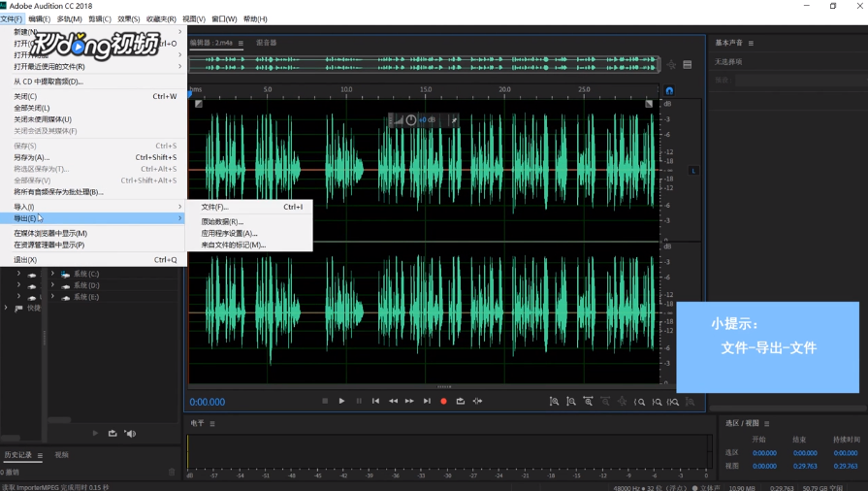Jump playhead to previous marker

tap(376, 401)
